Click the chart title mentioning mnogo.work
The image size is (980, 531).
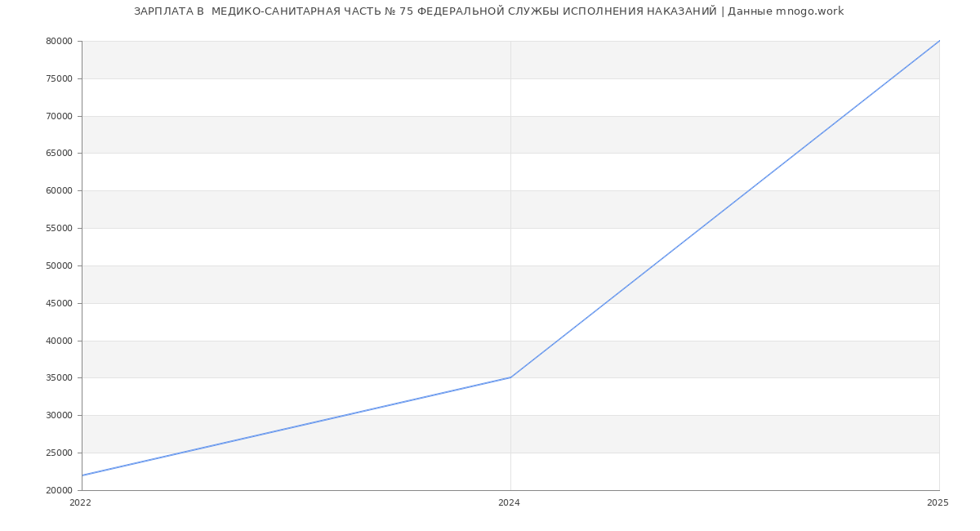[x=488, y=11]
